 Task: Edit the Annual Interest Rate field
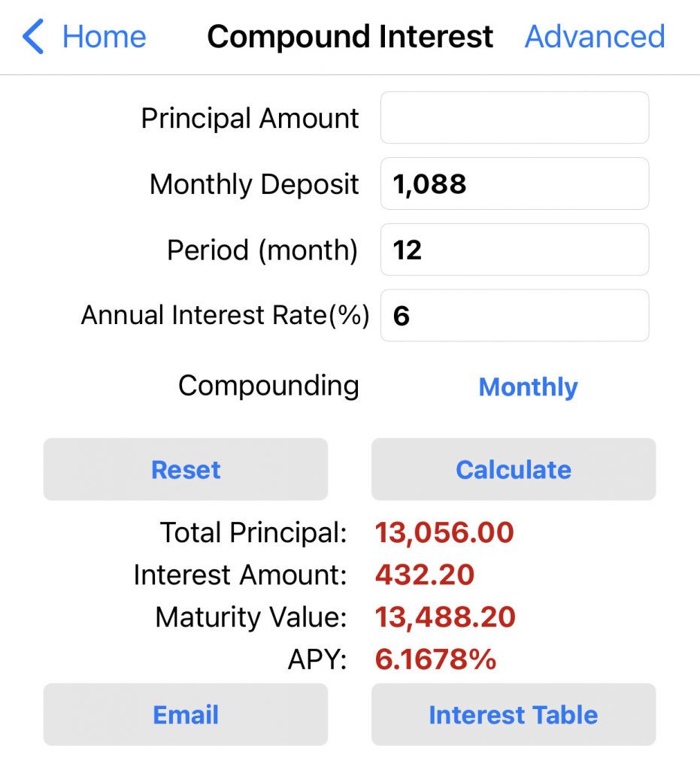(x=514, y=316)
